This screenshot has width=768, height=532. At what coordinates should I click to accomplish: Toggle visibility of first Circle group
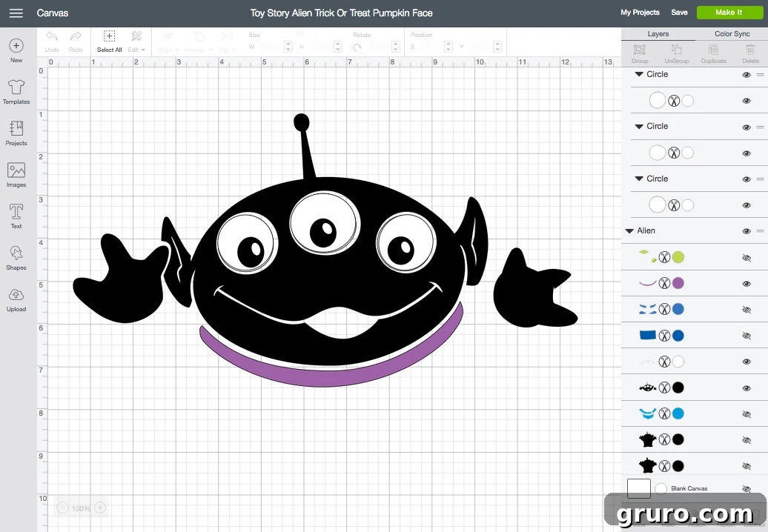point(747,75)
